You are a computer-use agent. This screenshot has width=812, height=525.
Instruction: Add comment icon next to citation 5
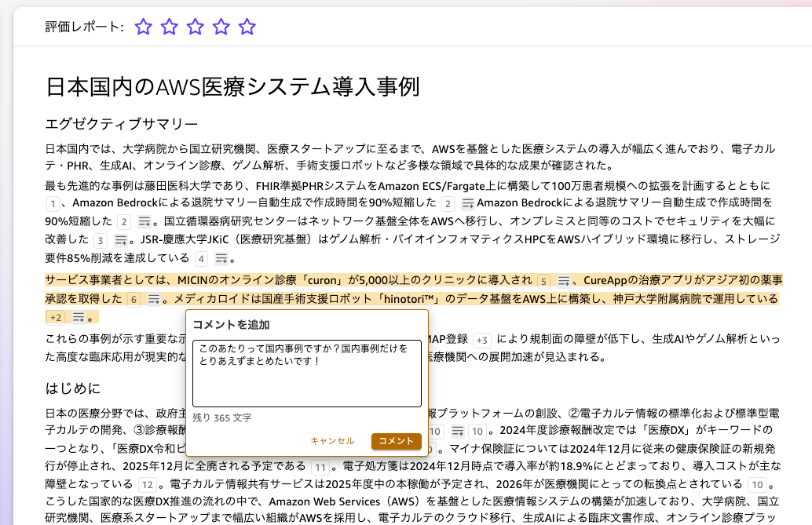563,281
